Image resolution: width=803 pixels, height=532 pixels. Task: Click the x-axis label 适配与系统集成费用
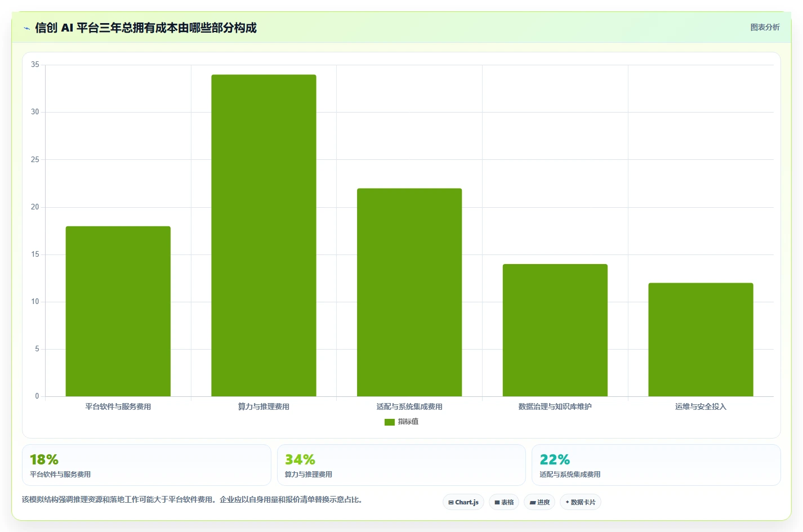click(409, 406)
